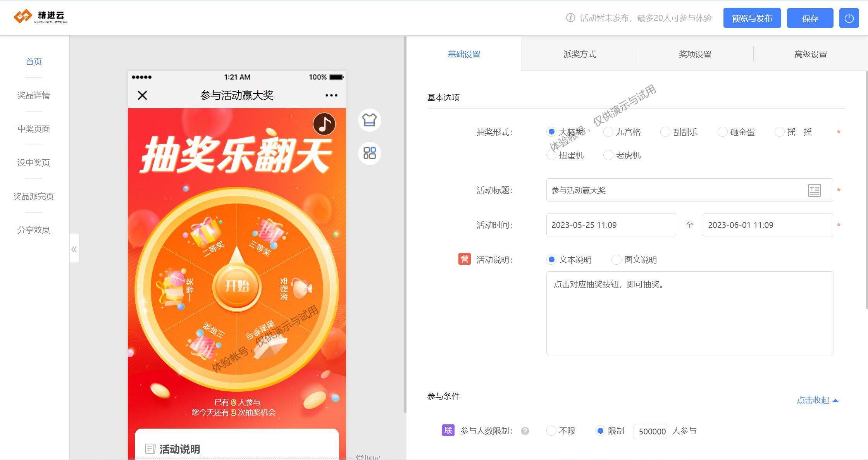Switch to 奖项设置 tab

(695, 54)
